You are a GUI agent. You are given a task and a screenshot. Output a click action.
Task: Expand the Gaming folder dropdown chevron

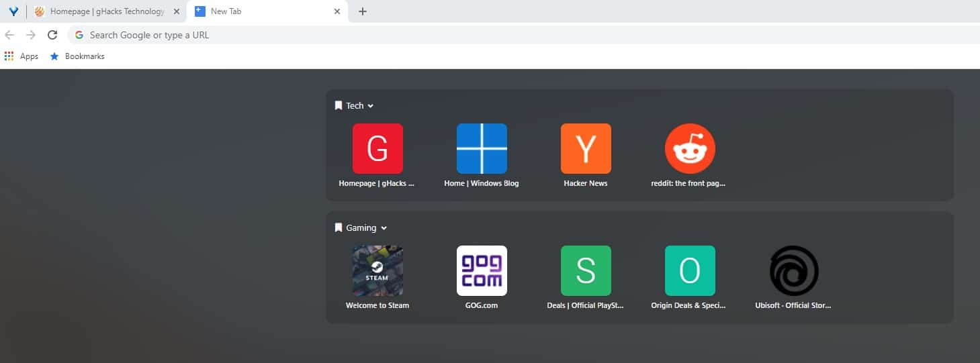pyautogui.click(x=384, y=228)
